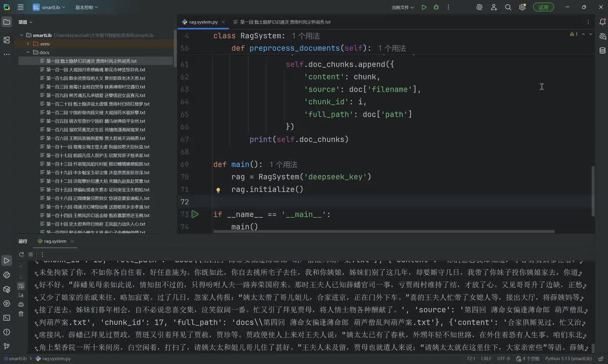
Task: Click the warning count indicator in editor
Action: coord(574,34)
